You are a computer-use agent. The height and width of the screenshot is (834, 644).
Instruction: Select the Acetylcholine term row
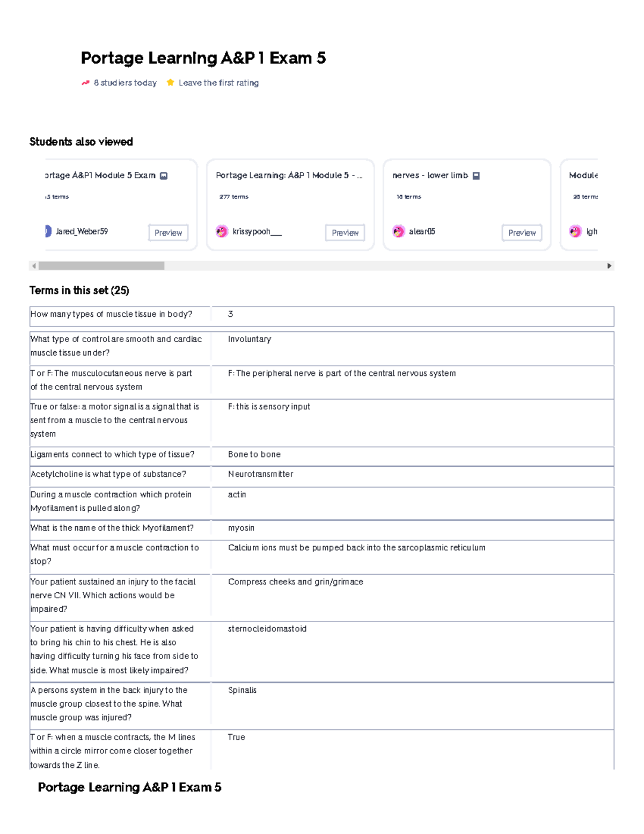coord(108,474)
